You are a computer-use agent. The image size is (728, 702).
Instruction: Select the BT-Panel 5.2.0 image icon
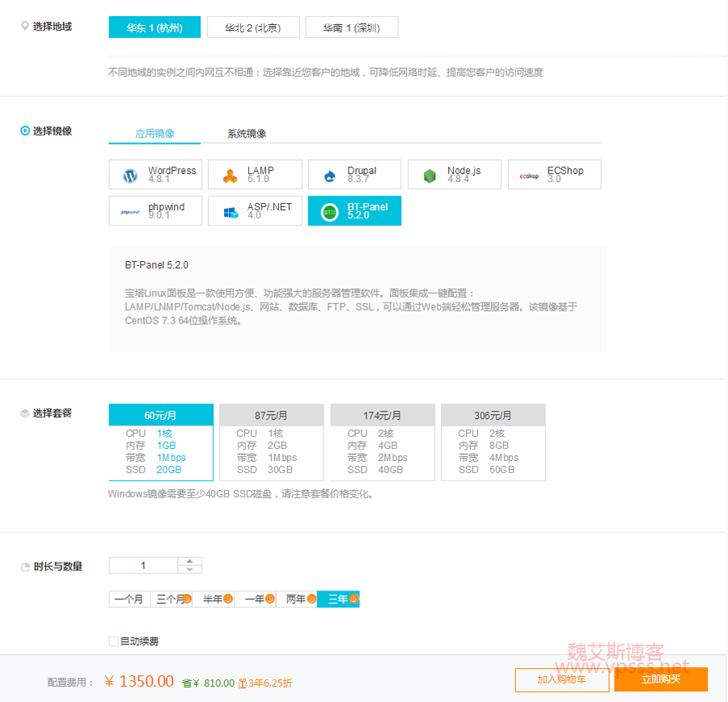pyautogui.click(x=330, y=212)
